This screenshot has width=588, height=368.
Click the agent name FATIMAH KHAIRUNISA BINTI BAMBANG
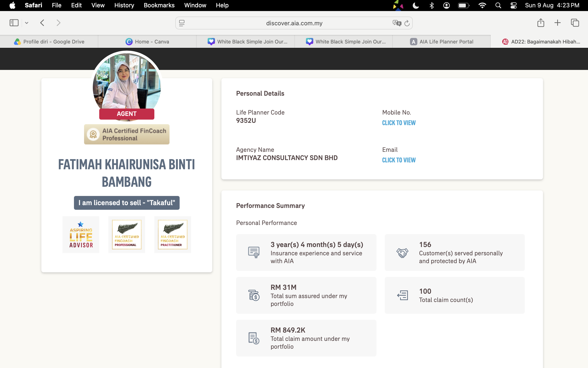pyautogui.click(x=127, y=173)
